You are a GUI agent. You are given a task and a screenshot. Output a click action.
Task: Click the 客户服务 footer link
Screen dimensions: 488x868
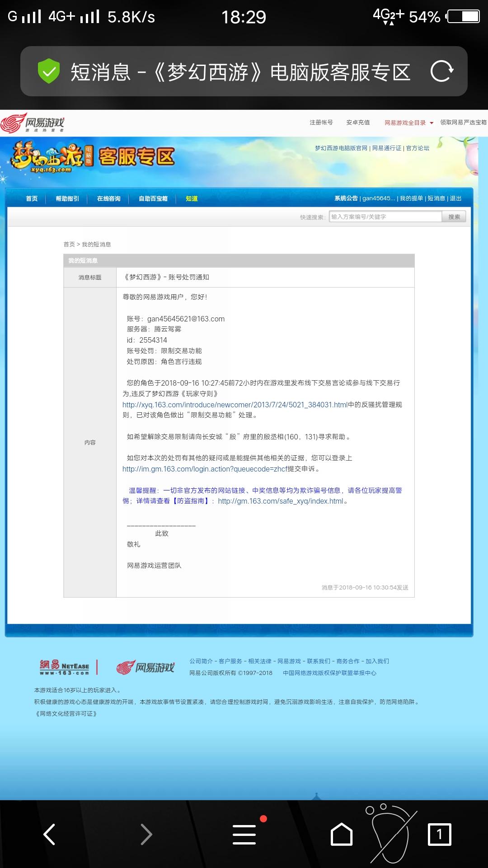(230, 661)
